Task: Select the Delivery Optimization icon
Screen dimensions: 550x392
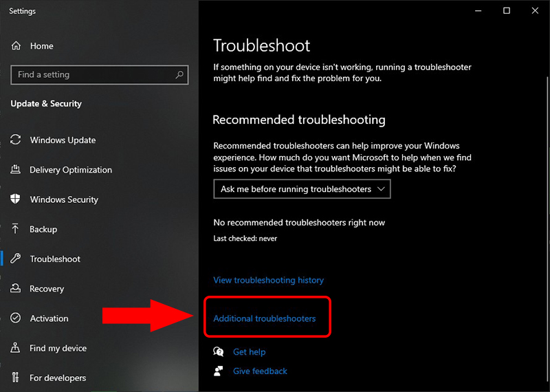Action: pos(15,169)
